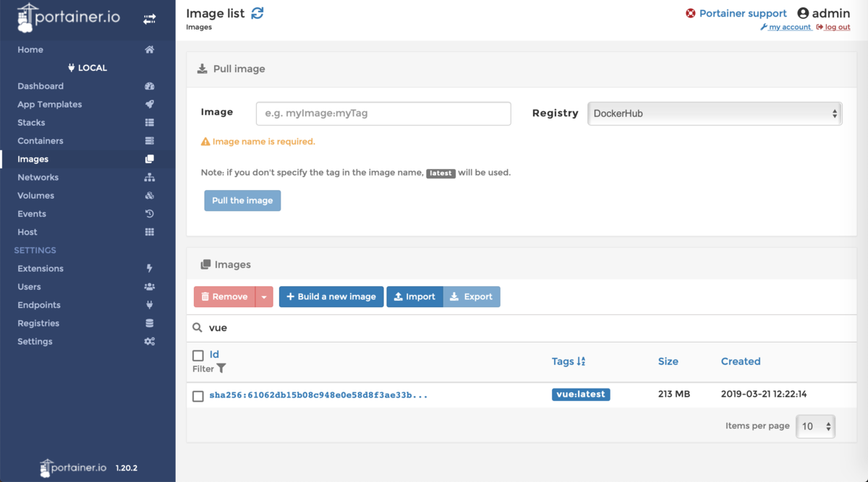
Task: Open App Templates menu item
Action: click(x=50, y=104)
